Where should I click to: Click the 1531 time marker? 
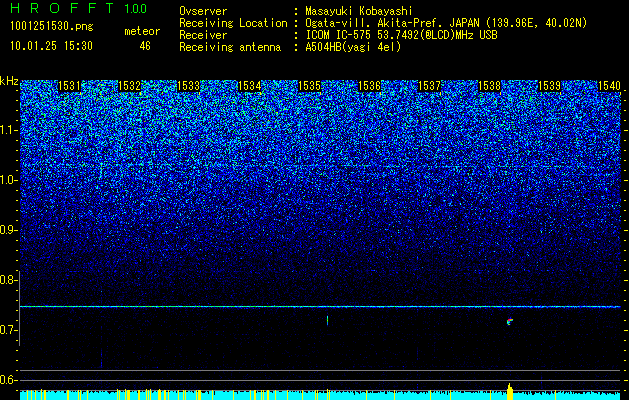point(69,86)
